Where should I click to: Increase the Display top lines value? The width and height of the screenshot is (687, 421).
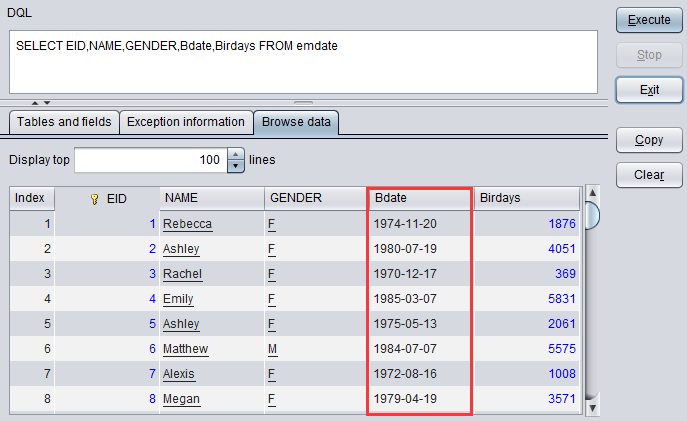(236, 154)
